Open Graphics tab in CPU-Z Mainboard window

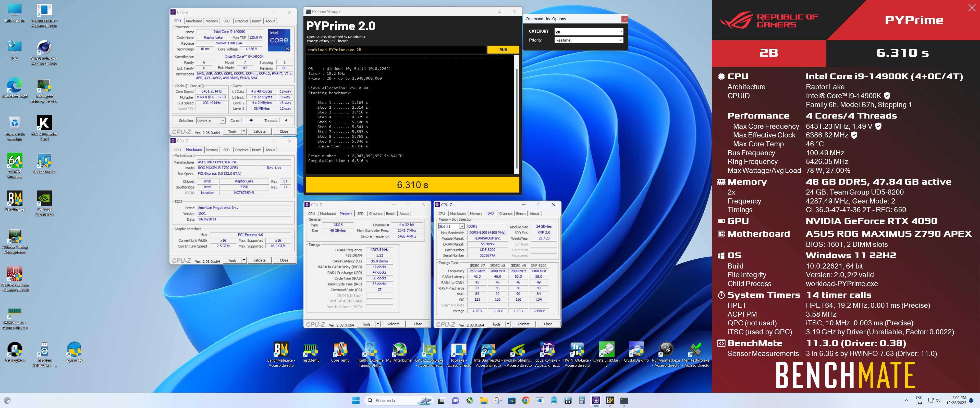point(242,150)
